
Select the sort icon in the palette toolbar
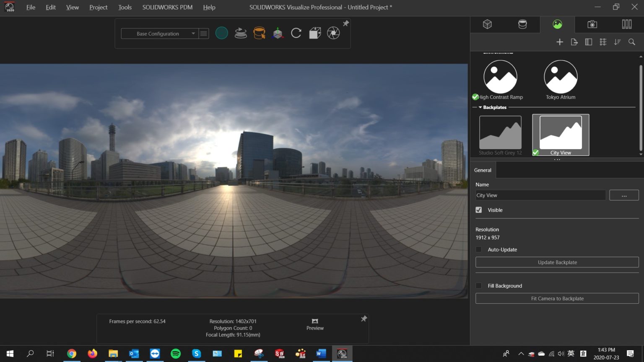(617, 42)
